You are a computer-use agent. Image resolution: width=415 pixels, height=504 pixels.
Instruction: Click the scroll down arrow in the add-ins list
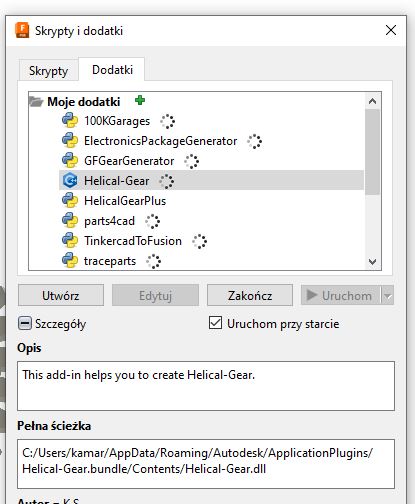click(x=372, y=262)
